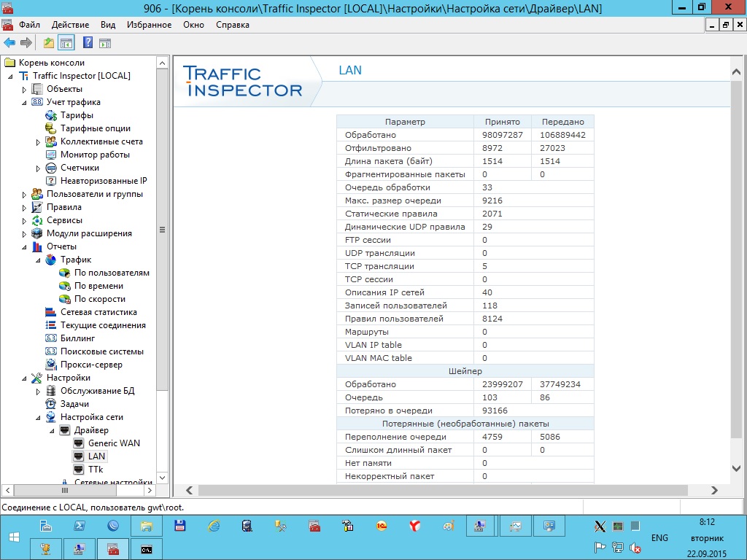Open the По пользователям traffic report
747x560 pixels.
112,273
